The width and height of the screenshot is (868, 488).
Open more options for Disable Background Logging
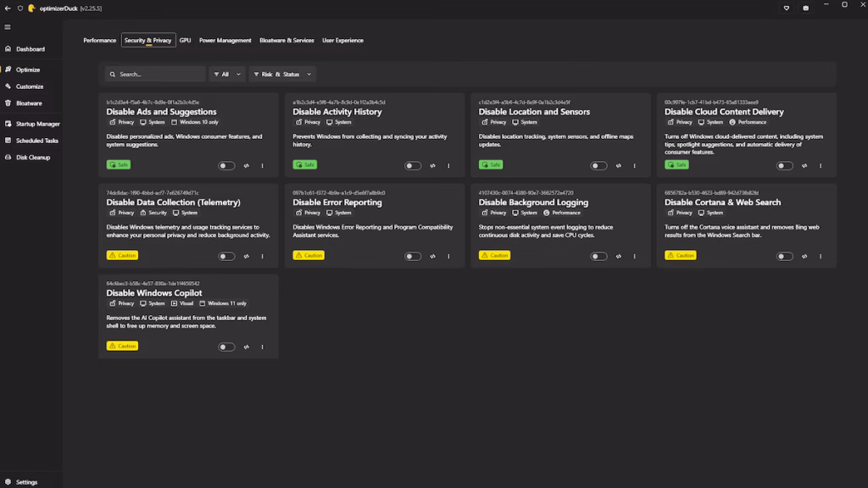tap(634, 256)
